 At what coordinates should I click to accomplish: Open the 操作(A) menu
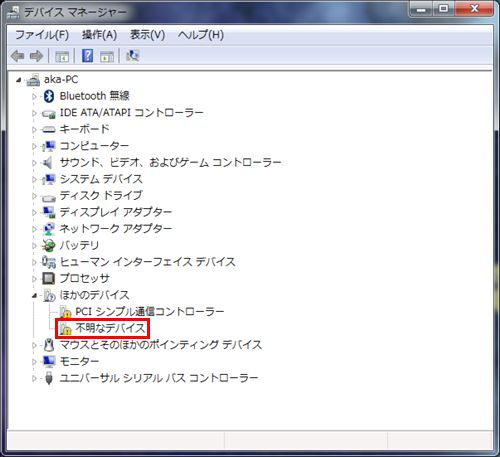tap(99, 35)
